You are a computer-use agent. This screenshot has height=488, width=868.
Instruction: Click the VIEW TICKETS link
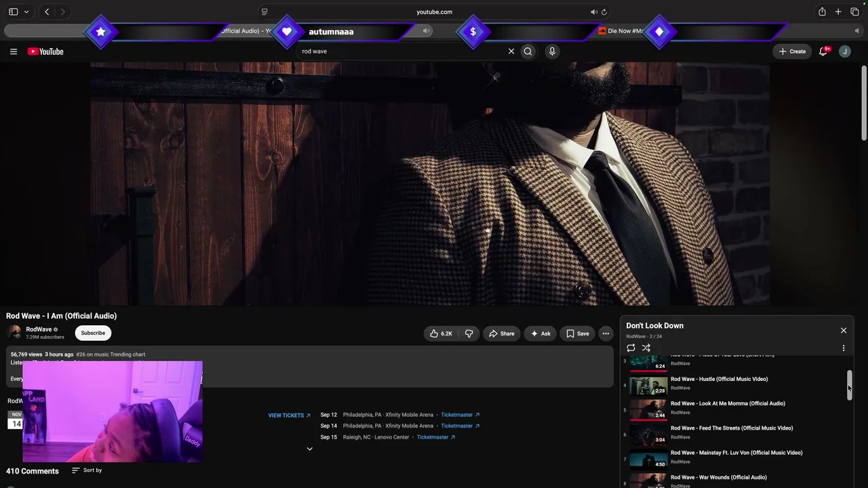290,415
